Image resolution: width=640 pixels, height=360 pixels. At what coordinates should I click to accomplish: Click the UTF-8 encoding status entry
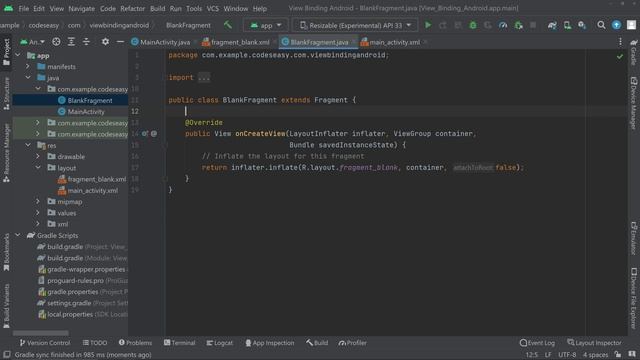tap(567, 355)
